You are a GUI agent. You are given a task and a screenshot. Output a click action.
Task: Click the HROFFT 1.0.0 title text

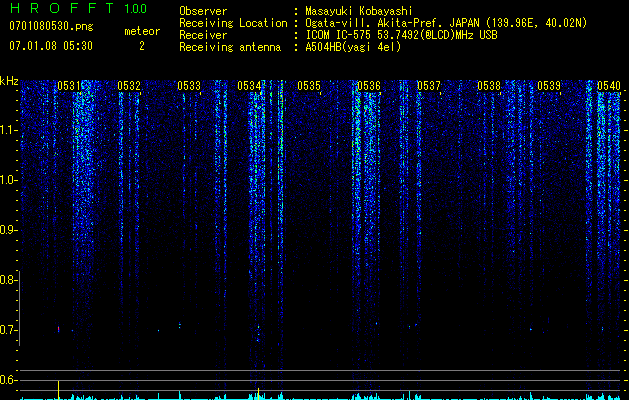[78, 8]
